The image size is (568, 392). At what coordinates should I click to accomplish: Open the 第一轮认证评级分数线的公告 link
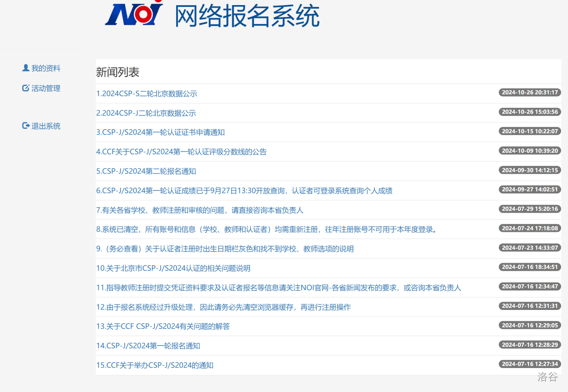(x=181, y=152)
